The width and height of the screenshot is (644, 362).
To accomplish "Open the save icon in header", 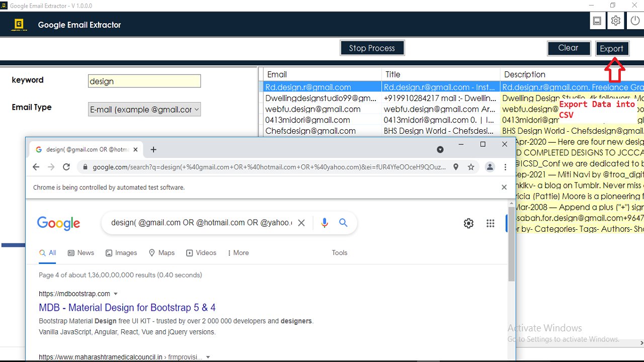I will coord(597,21).
